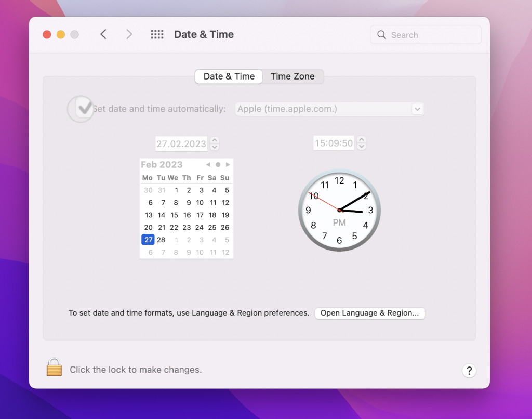
Task: Select February 27 in calendar
Action: click(x=148, y=240)
